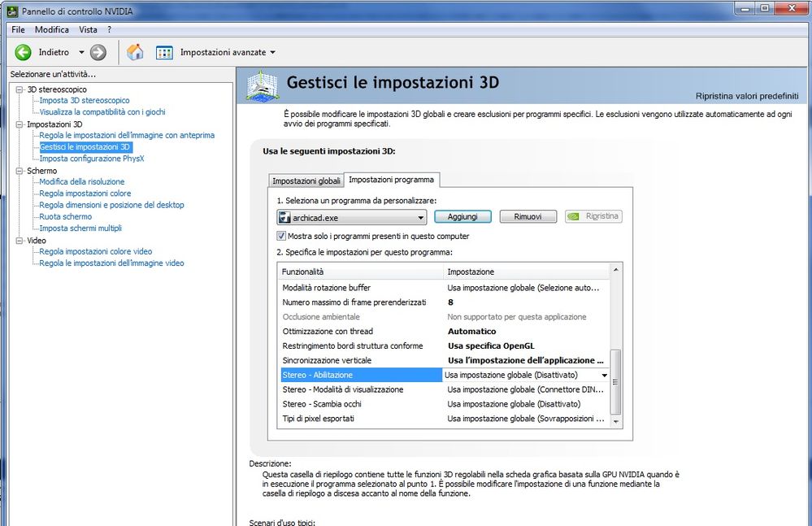Open the Indietro history dropdown arrow
This screenshot has height=526, width=812.
(x=81, y=52)
